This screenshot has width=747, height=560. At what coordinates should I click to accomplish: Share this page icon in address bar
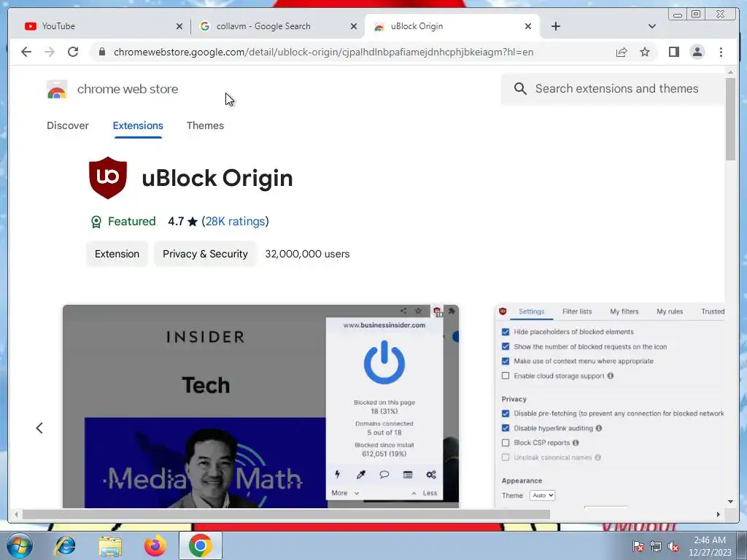point(622,52)
